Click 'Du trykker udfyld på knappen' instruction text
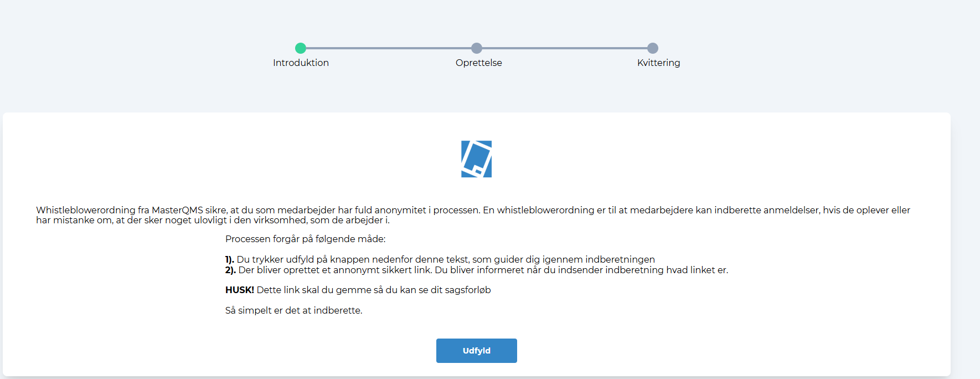The width and height of the screenshot is (980, 379). tap(446, 260)
